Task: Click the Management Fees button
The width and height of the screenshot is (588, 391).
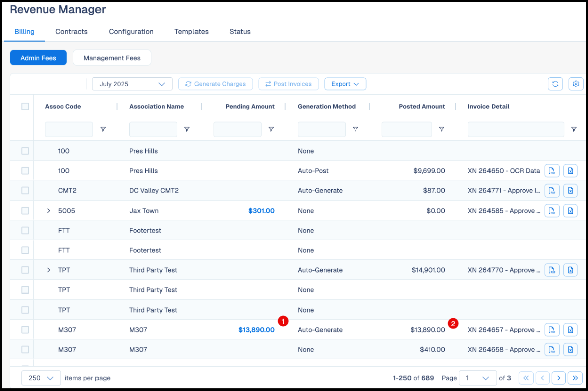Action: tap(112, 58)
